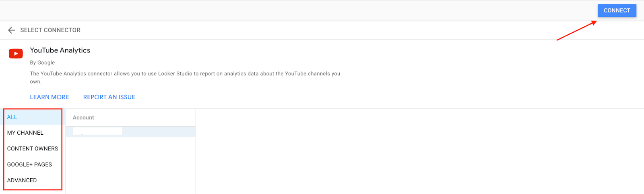Click the YouTube Analytics title
The width and height of the screenshot is (644, 194).
[60, 50]
